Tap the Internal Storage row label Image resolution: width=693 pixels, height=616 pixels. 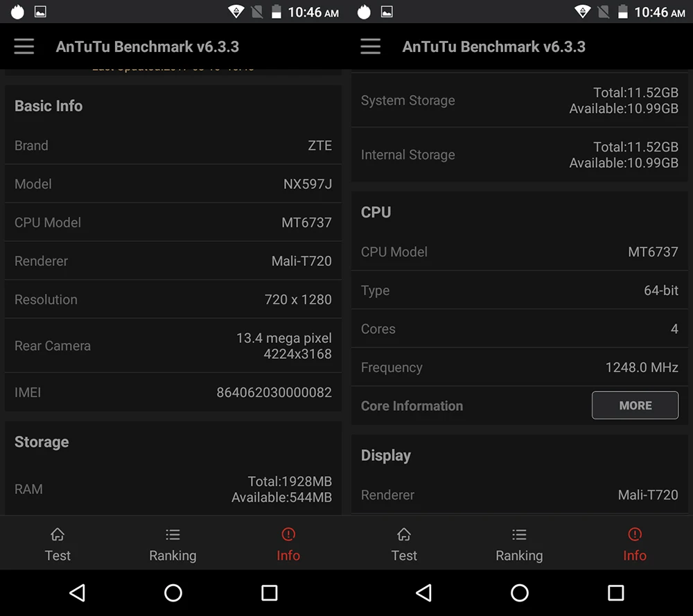pyautogui.click(x=408, y=155)
